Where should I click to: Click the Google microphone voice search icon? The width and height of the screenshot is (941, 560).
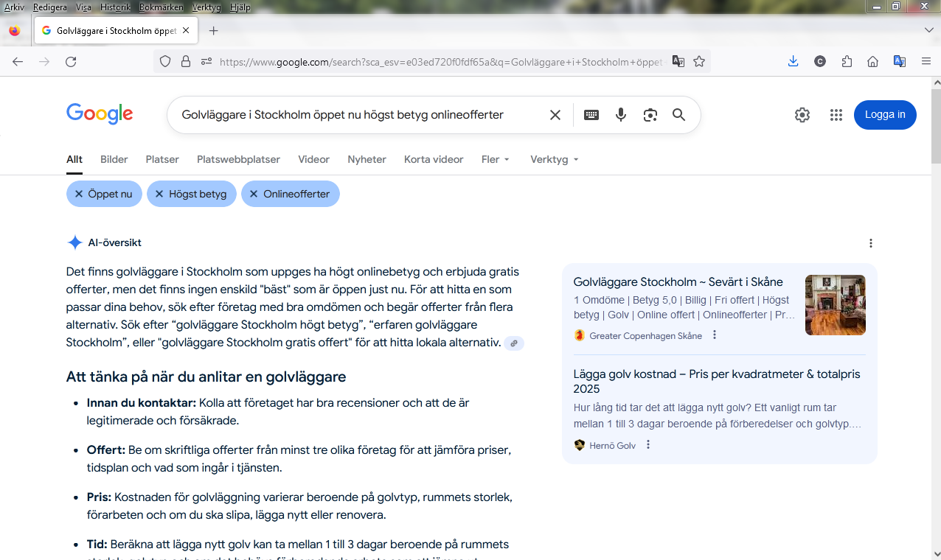point(621,115)
